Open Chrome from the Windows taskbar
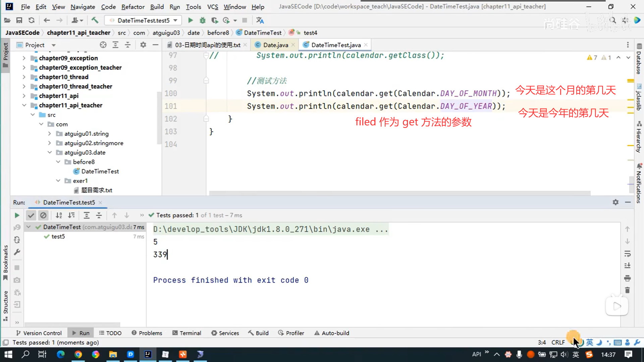The image size is (644, 362). tap(78, 354)
